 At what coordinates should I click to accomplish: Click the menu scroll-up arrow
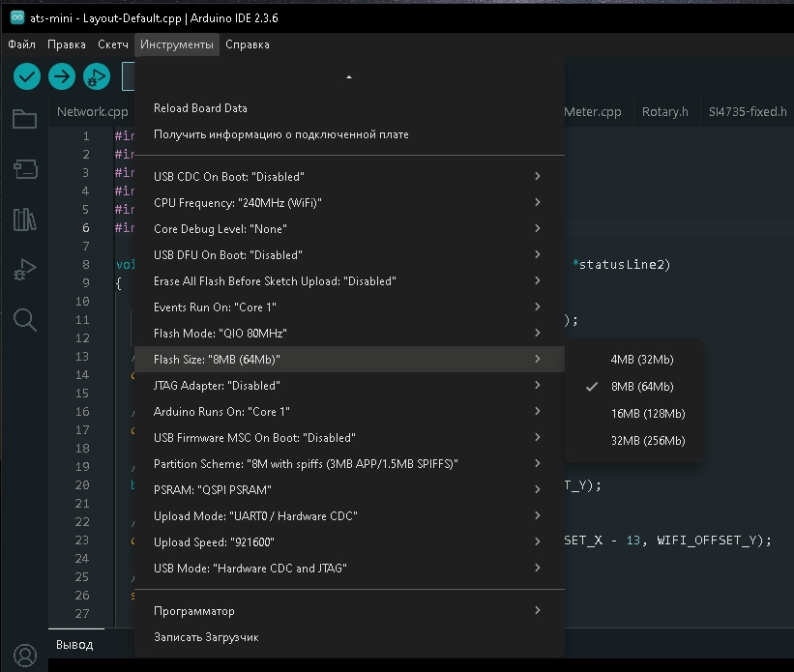click(349, 77)
